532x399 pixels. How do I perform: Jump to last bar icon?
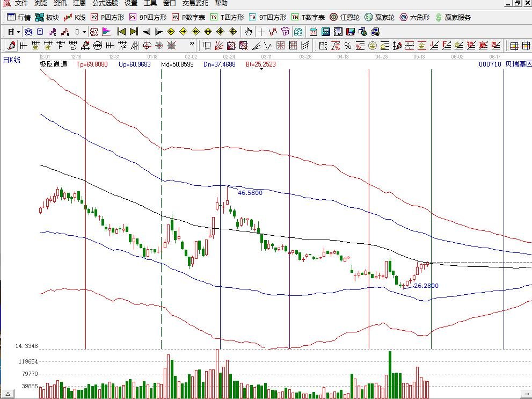pos(134,32)
